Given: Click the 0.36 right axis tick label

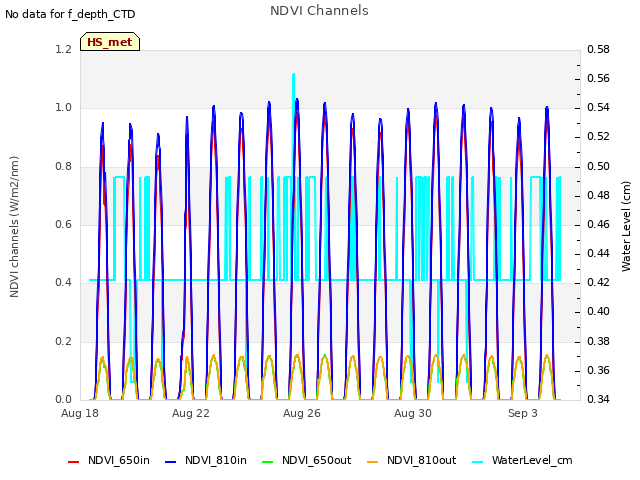Looking at the screenshot, I should (x=598, y=370).
